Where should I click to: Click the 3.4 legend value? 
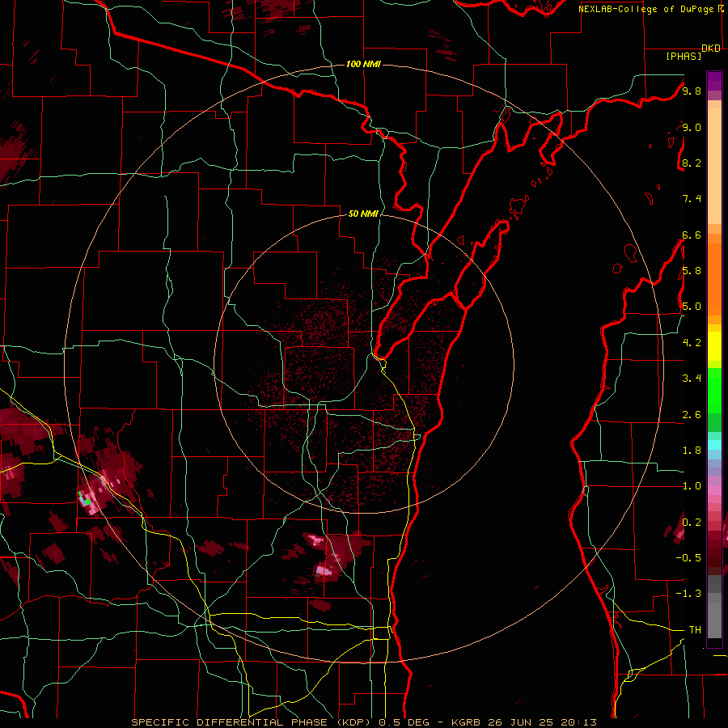point(692,379)
